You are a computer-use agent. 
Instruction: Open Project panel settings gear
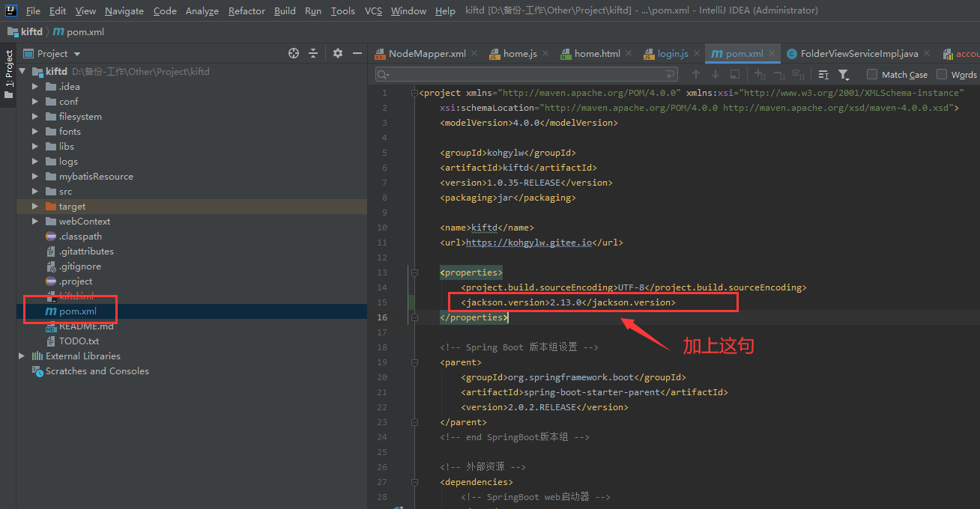point(338,53)
